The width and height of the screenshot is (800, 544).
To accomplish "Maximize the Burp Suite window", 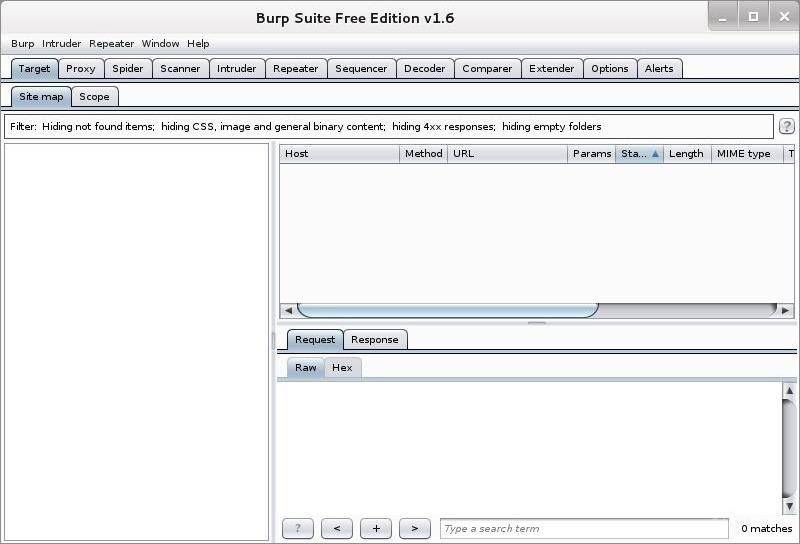I will pyautogui.click(x=753, y=17).
